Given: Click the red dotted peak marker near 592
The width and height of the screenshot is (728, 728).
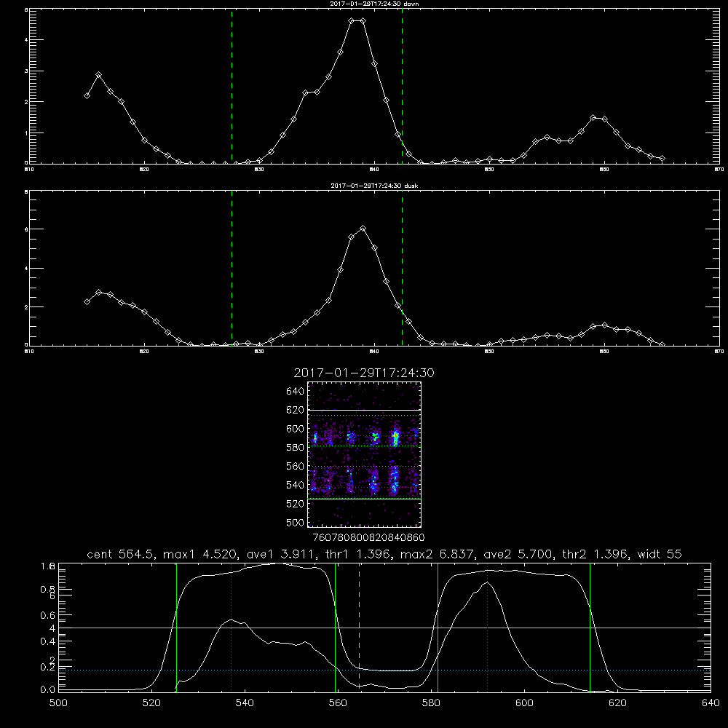Looking at the screenshot, I should pos(488,627).
